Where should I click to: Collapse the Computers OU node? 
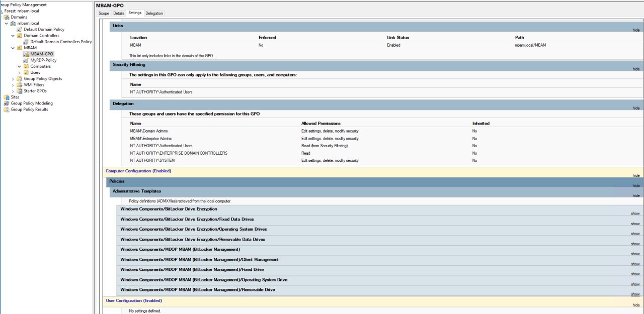pyautogui.click(x=20, y=66)
